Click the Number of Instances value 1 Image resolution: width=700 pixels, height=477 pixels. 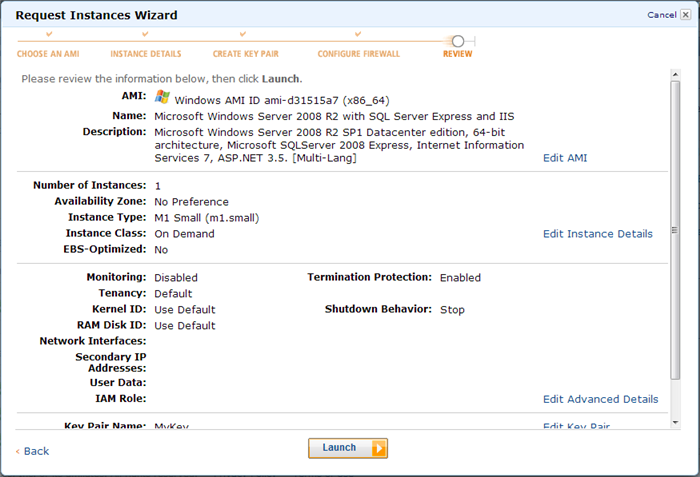[158, 186]
